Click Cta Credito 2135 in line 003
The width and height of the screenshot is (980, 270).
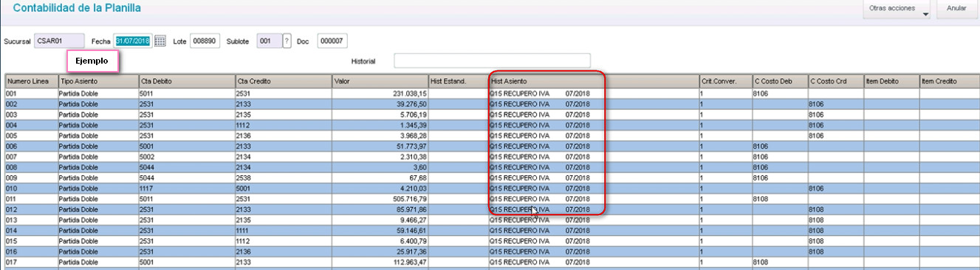click(284, 115)
